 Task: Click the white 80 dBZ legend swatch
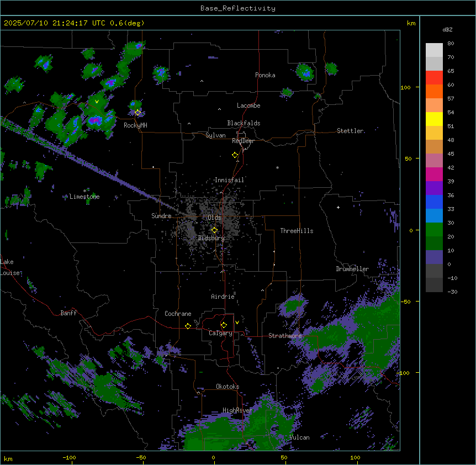pos(434,50)
